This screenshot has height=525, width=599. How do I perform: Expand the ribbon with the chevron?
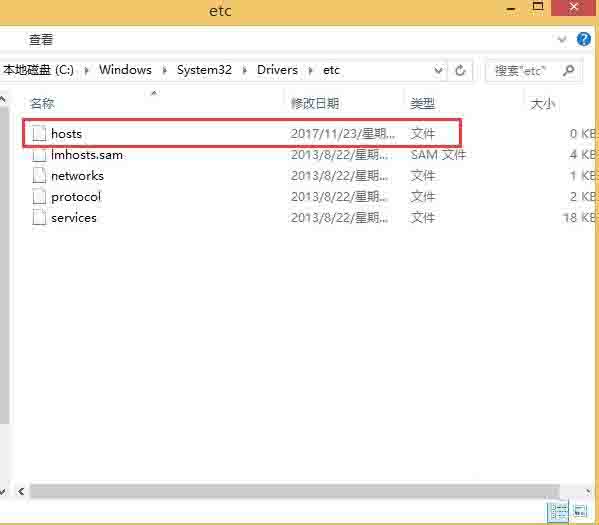tap(562, 39)
